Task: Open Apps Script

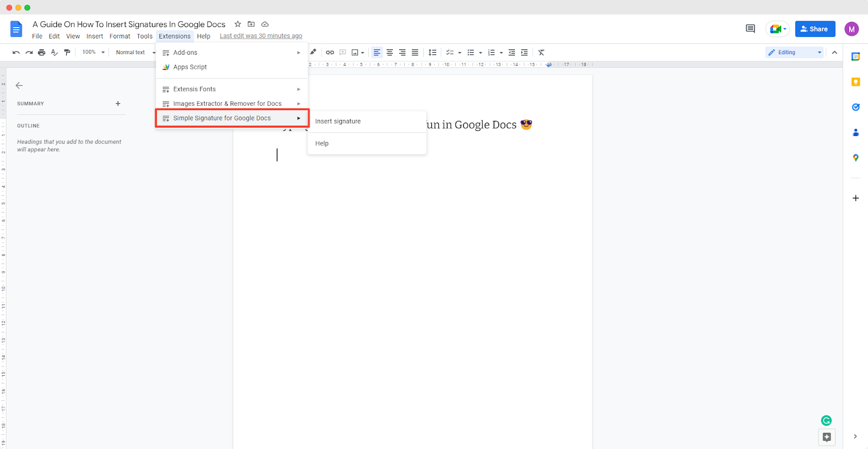Action: (232, 67)
